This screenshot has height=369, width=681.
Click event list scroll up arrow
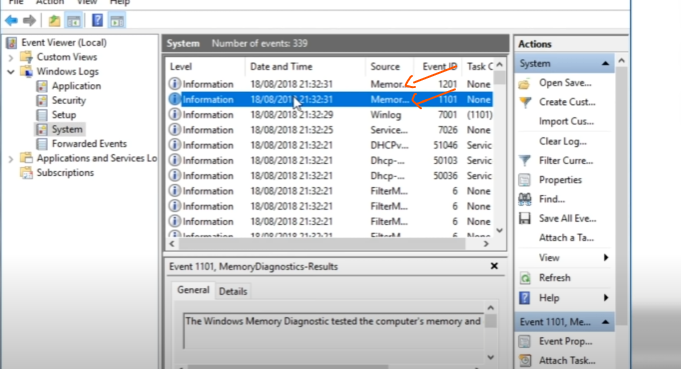coord(500,65)
